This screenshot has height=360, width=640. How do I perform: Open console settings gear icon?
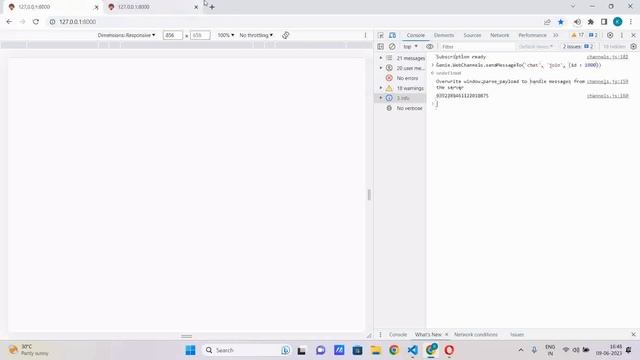633,47
